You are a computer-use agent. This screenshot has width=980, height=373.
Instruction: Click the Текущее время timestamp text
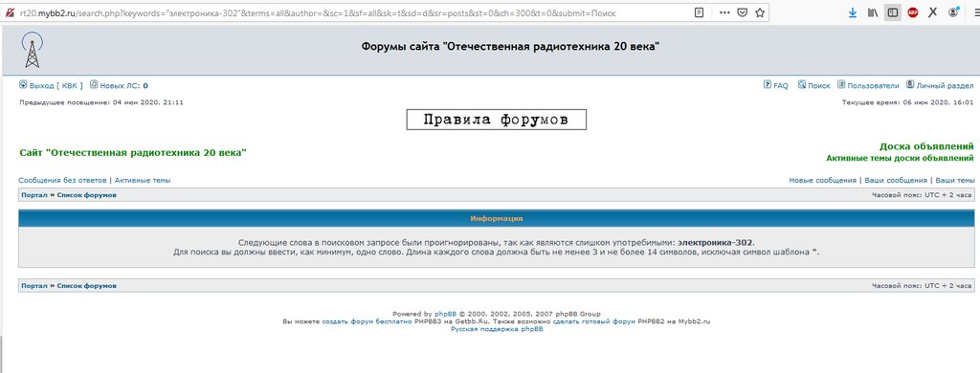[907, 101]
